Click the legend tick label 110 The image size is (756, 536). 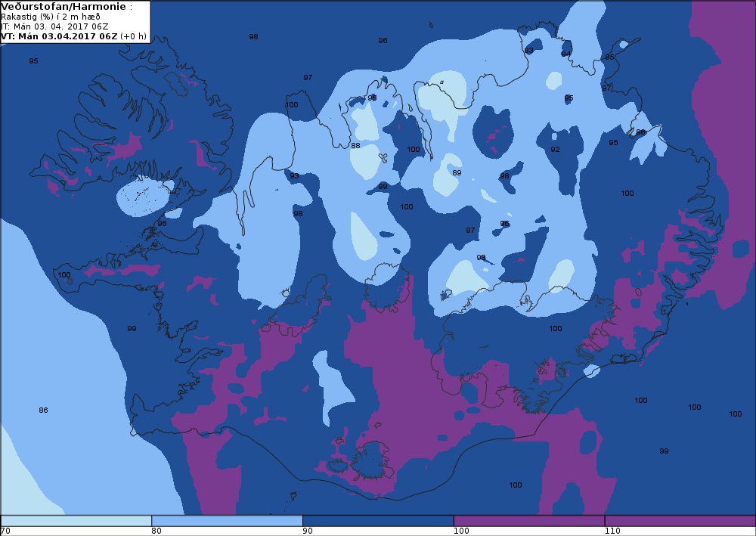pos(612,531)
